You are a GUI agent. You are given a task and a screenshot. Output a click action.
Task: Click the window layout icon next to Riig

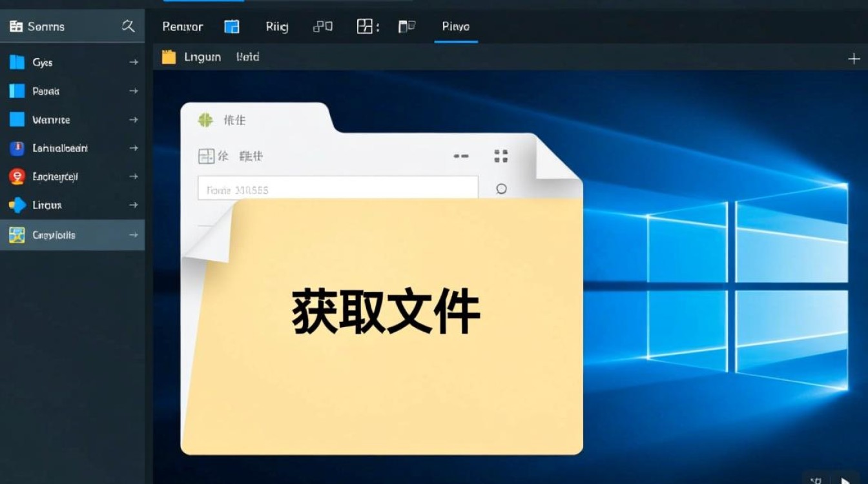click(322, 26)
